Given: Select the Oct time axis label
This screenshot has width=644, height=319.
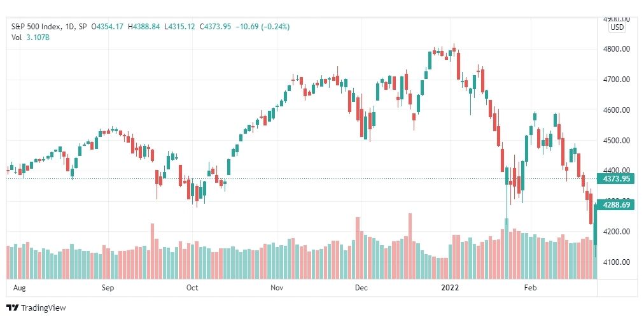Looking at the screenshot, I should [x=192, y=288].
